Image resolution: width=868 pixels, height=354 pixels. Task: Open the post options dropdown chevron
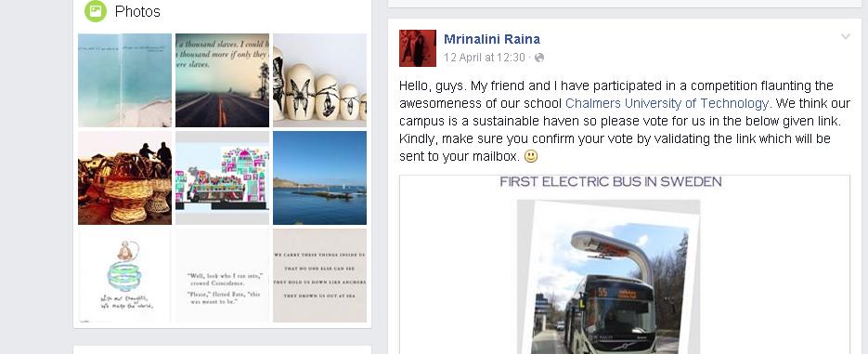click(x=846, y=36)
